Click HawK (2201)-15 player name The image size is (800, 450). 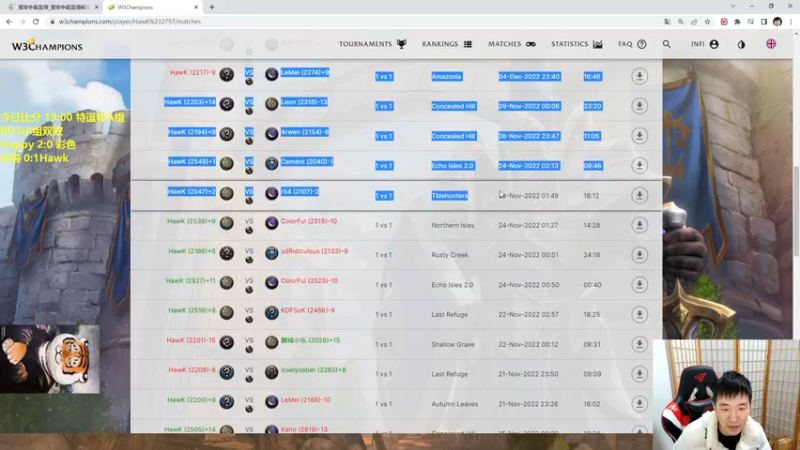(191, 340)
